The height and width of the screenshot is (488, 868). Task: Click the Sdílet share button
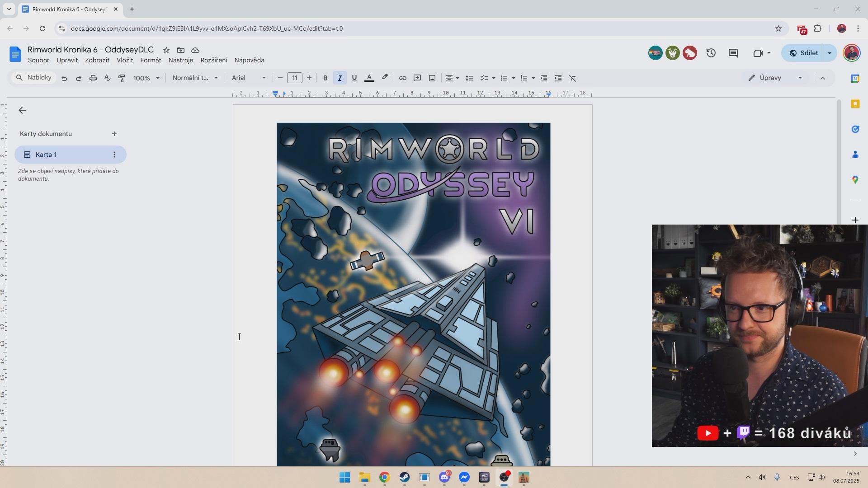point(803,53)
